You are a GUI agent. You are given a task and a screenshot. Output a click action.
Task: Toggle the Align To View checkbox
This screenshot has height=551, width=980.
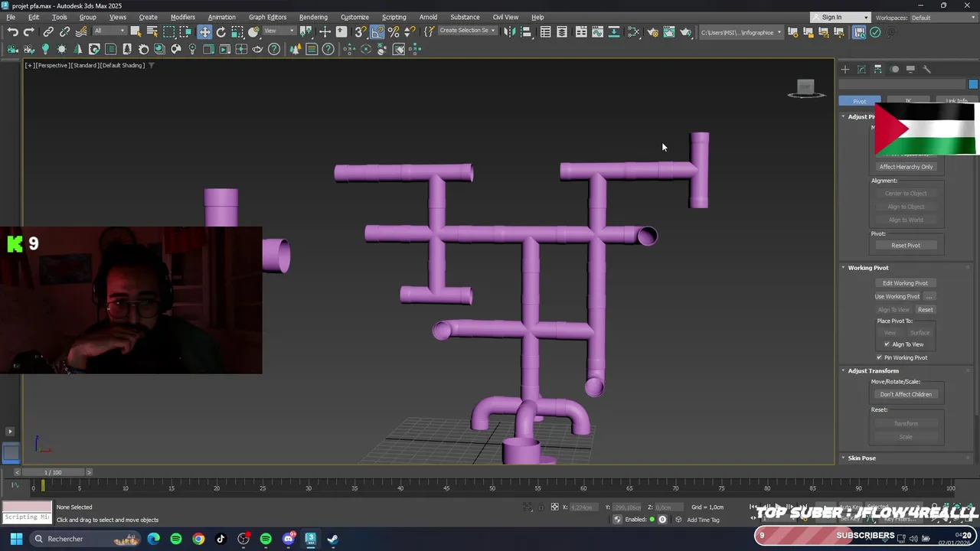[x=887, y=344]
